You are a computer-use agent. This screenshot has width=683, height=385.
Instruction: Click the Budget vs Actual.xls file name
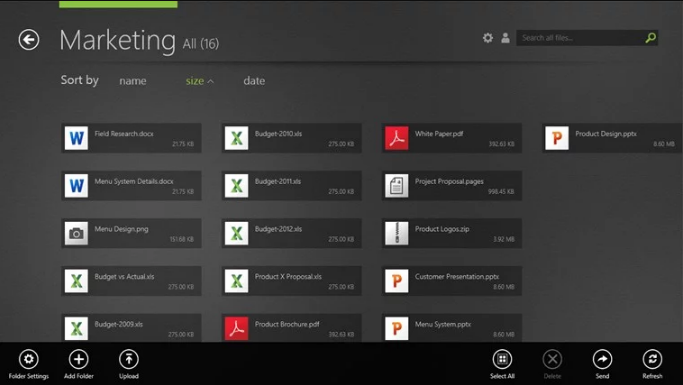pos(125,277)
